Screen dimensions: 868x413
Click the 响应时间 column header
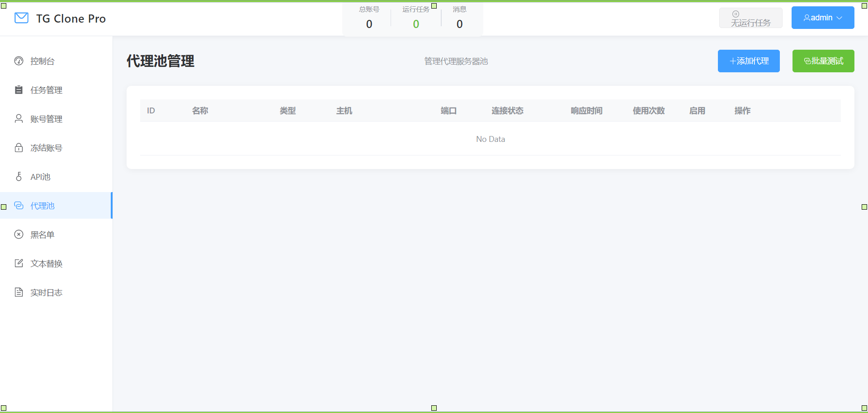(586, 111)
